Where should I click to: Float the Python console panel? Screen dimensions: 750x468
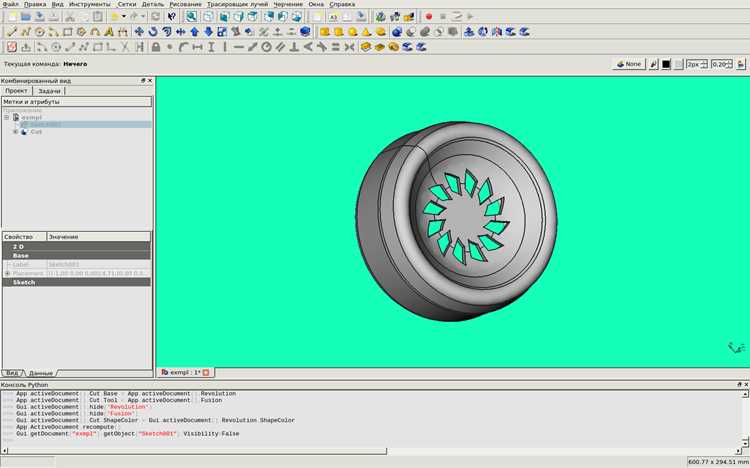point(739,385)
